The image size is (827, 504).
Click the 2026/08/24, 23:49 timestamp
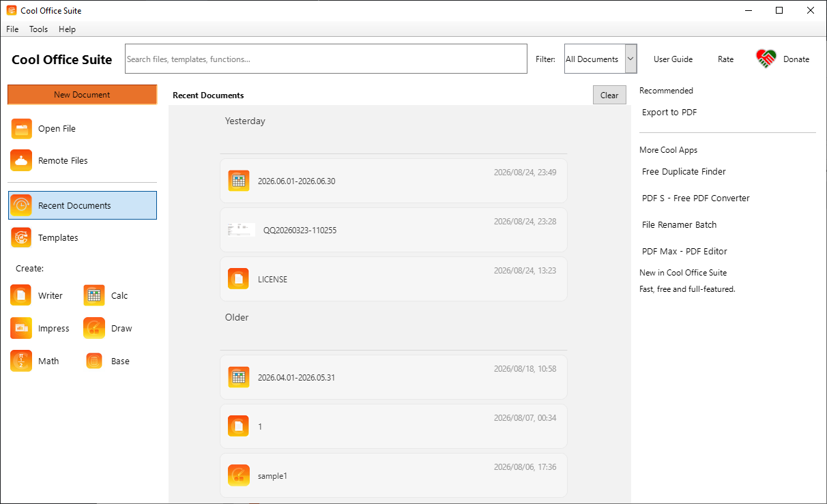coord(525,173)
